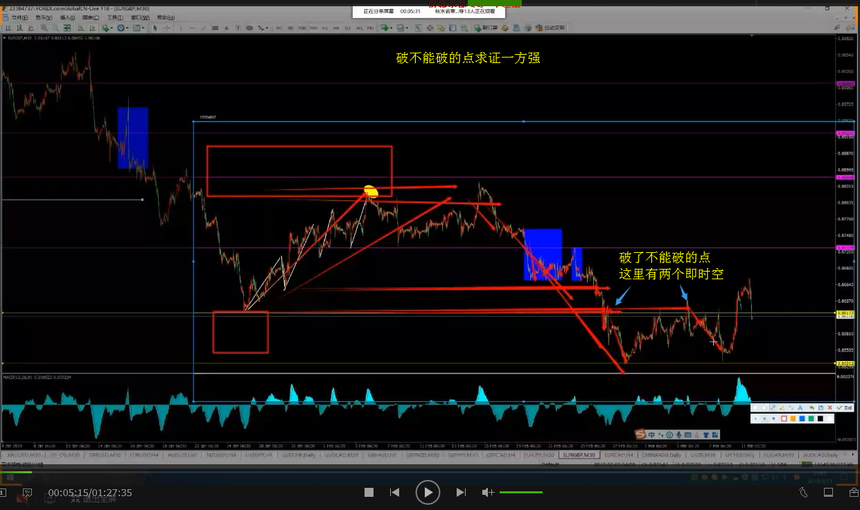Select the mosaic blur annotation tool

[791, 407]
